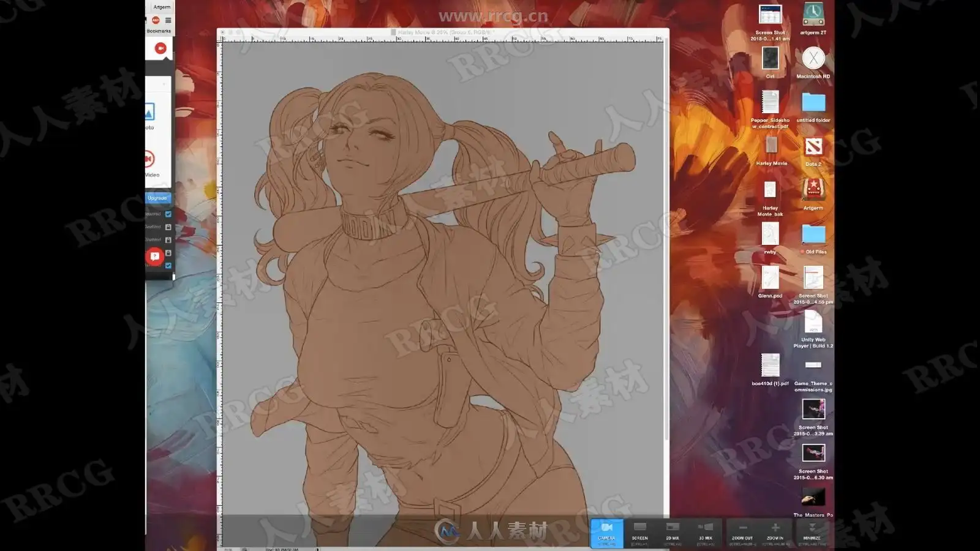Open the hamburger menu in side panel
The width and height of the screenshot is (980, 551).
tap(168, 20)
